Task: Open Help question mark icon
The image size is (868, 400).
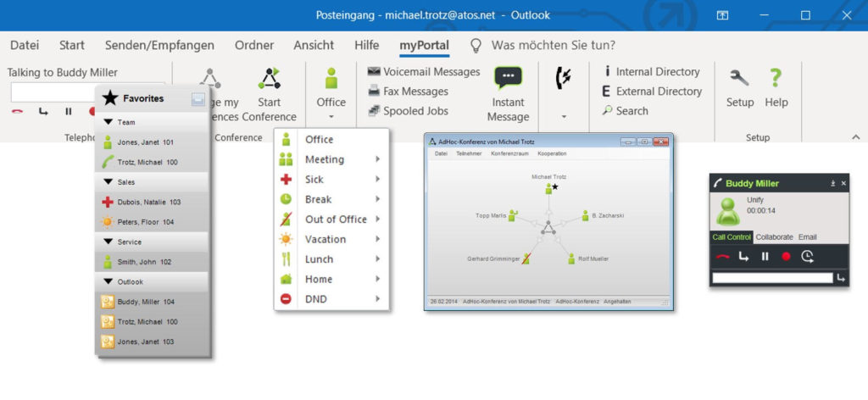Action: [x=776, y=78]
